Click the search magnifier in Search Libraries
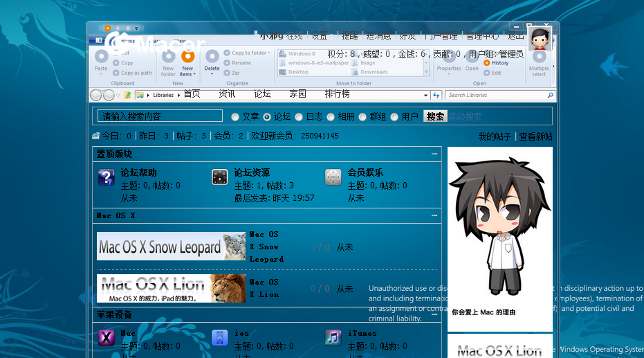This screenshot has height=358, width=644. pos(551,95)
